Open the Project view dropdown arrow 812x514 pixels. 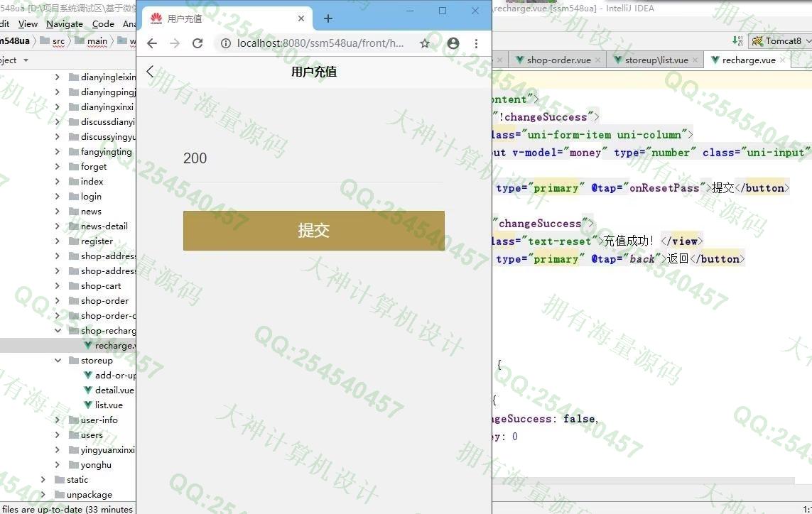[x=26, y=60]
